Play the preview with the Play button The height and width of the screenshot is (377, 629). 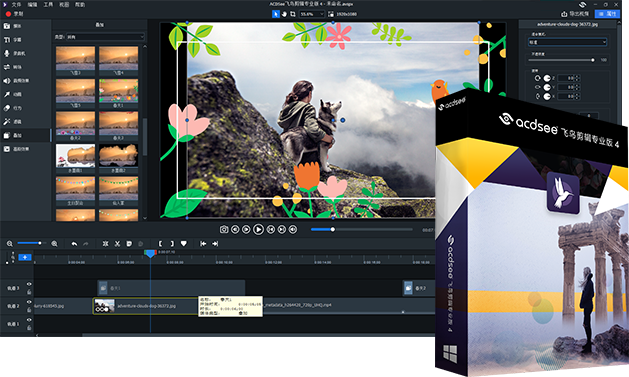click(258, 229)
